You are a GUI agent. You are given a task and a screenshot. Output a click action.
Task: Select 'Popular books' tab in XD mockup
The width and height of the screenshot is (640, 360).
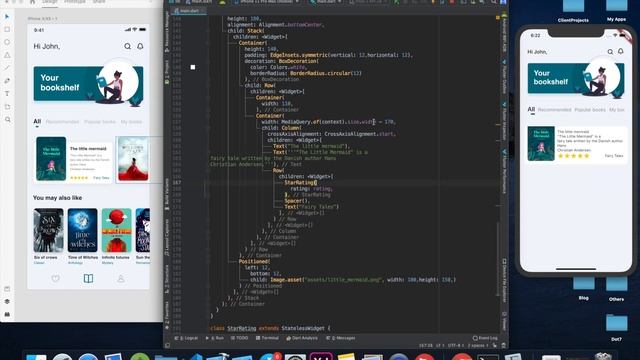tap(100, 122)
